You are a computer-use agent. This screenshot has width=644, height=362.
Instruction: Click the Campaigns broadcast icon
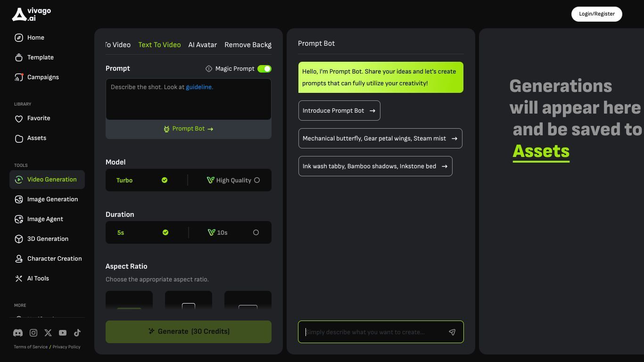click(19, 77)
